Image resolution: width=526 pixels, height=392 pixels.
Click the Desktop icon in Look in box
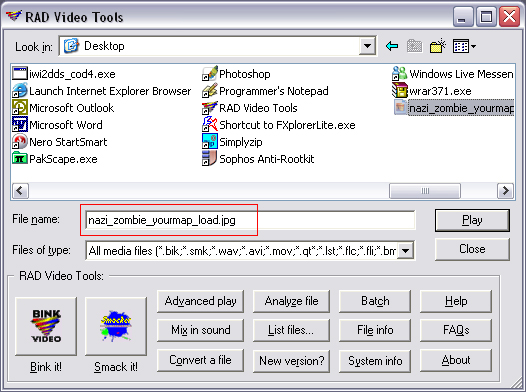click(71, 46)
